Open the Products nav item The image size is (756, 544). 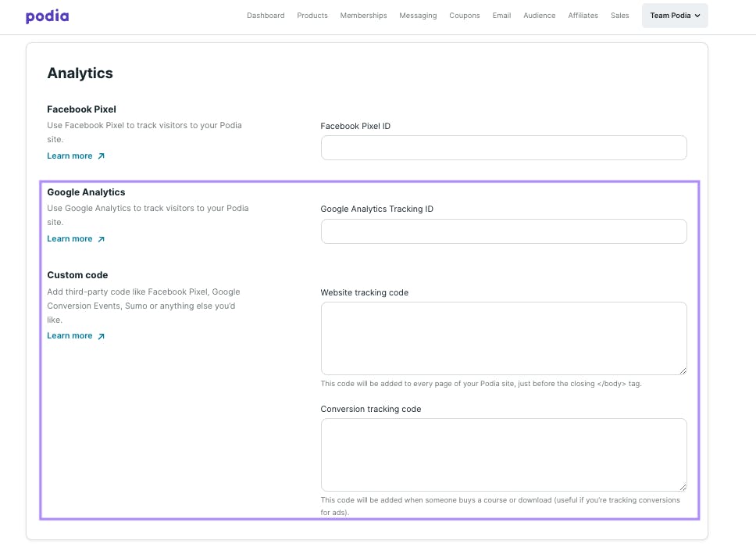(x=312, y=16)
